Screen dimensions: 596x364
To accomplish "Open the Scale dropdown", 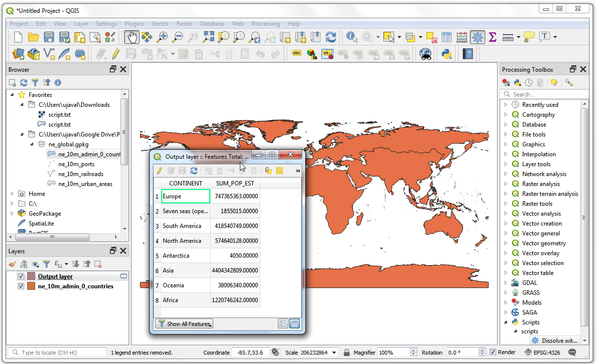I will (334, 353).
